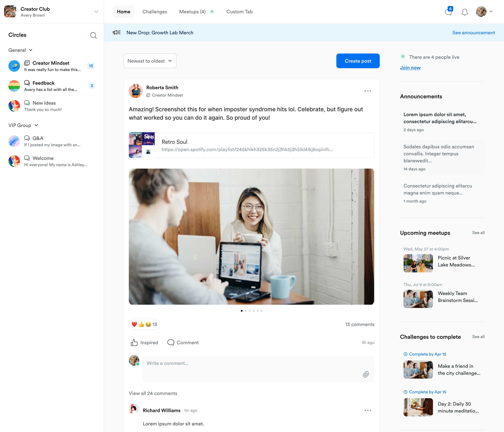Open Roberta Smith post options menu
The image size is (504, 432).
[x=367, y=91]
